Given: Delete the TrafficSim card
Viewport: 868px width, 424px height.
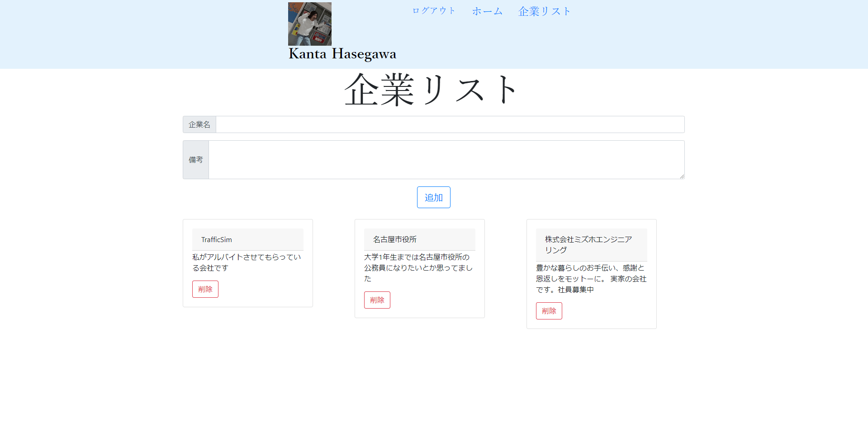Looking at the screenshot, I should 205,289.
